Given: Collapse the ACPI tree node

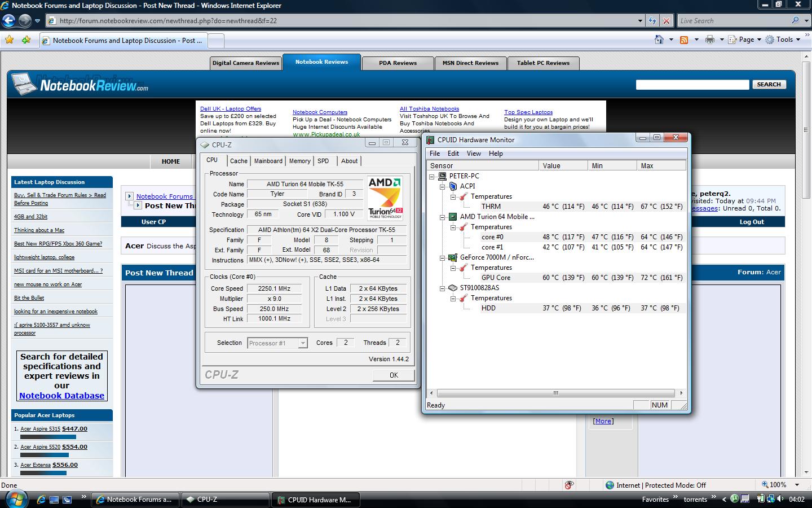Looking at the screenshot, I should [x=443, y=186].
